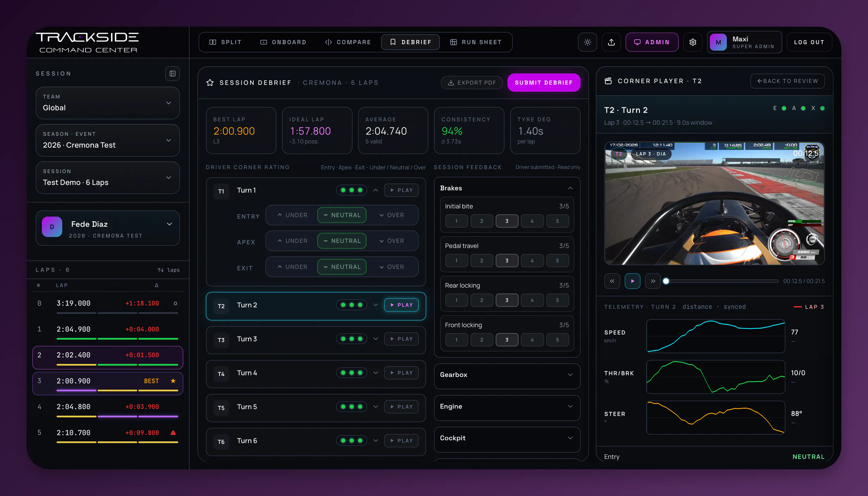Image resolution: width=868 pixels, height=496 pixels.
Task: Switch to the Split tab
Action: click(x=225, y=42)
